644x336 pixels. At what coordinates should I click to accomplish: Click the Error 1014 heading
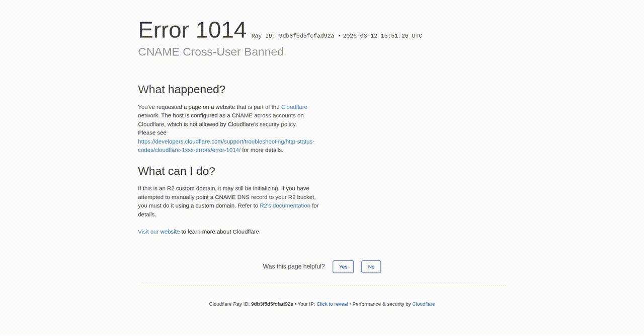point(192,30)
